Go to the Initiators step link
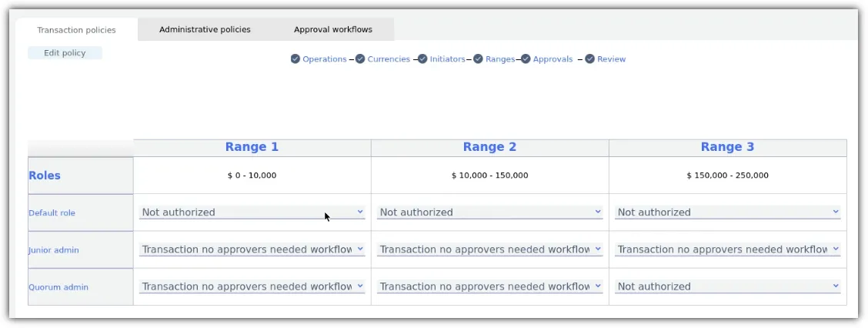The height and width of the screenshot is (328, 868). pos(447,59)
